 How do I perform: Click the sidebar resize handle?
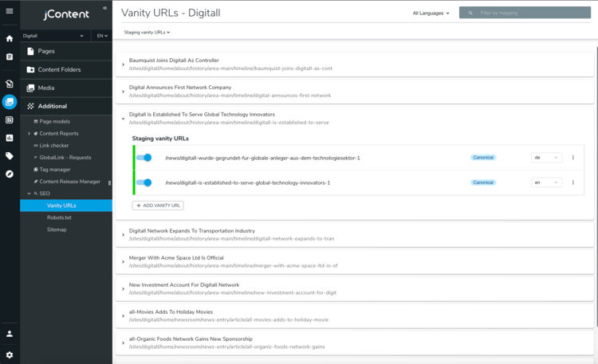tap(109, 183)
